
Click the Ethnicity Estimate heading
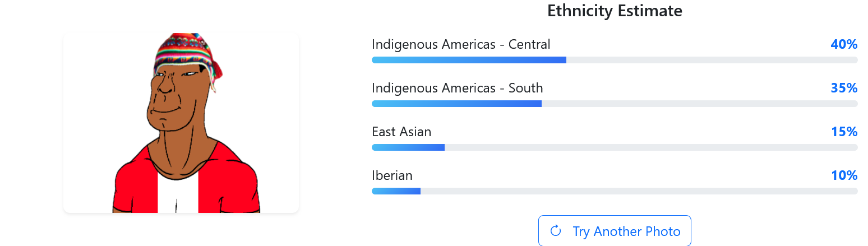point(615,11)
